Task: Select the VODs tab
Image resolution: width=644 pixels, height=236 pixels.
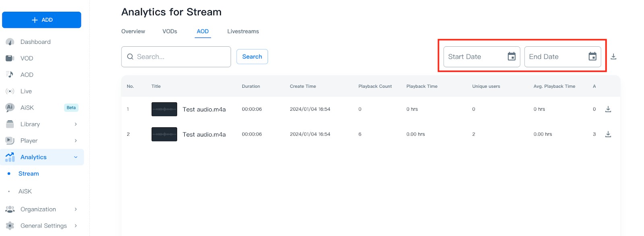Action: [x=169, y=31]
